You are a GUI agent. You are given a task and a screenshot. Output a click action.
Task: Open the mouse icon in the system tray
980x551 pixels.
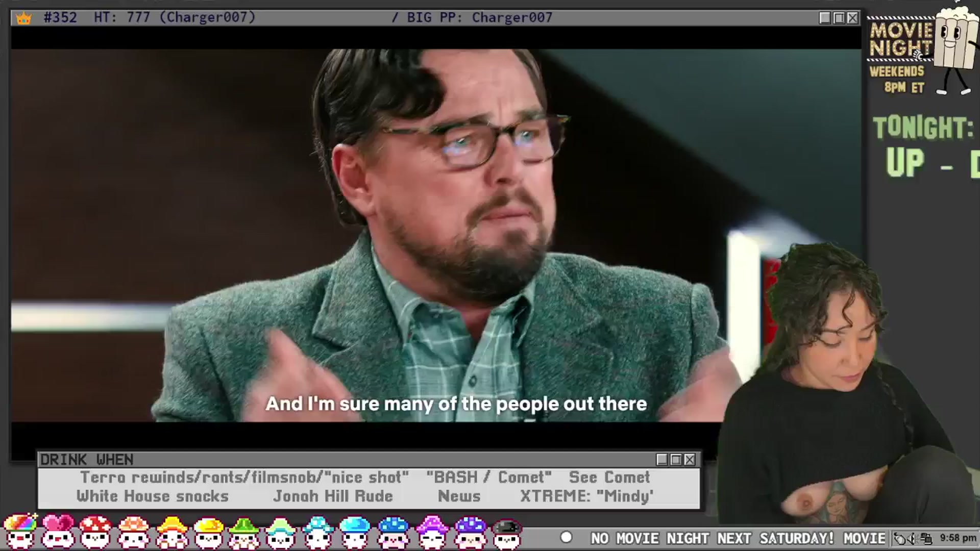click(901, 539)
